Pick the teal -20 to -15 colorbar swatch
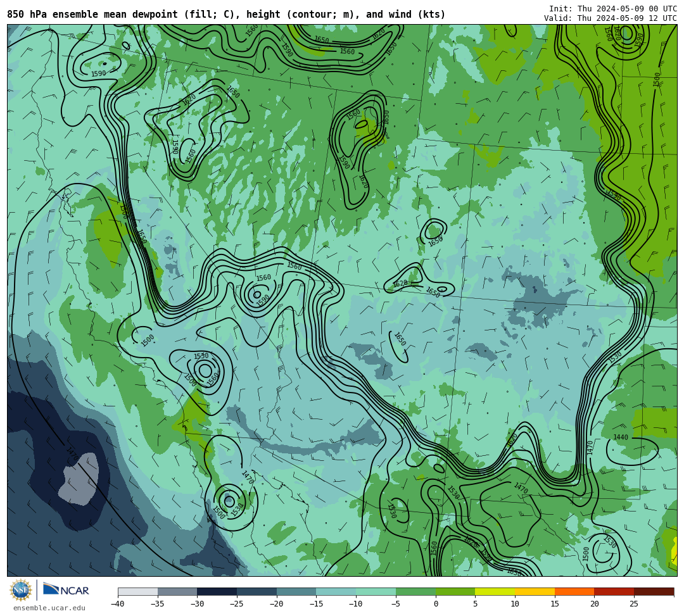The width and height of the screenshot is (684, 616). [x=296, y=591]
